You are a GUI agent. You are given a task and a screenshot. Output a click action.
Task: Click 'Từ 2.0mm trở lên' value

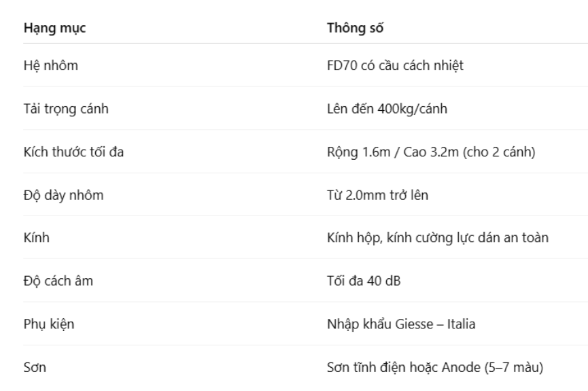[378, 195]
